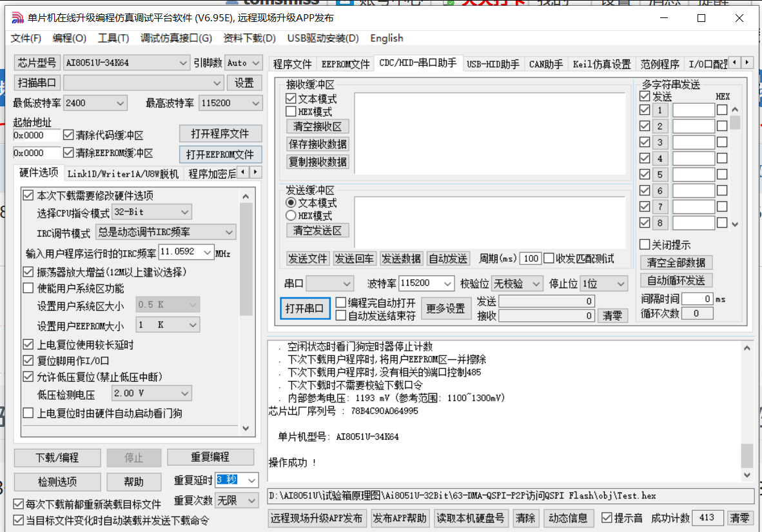762x532 pixels.
Task: Select send buffer HEX模式 radio button
Action: 291,215
